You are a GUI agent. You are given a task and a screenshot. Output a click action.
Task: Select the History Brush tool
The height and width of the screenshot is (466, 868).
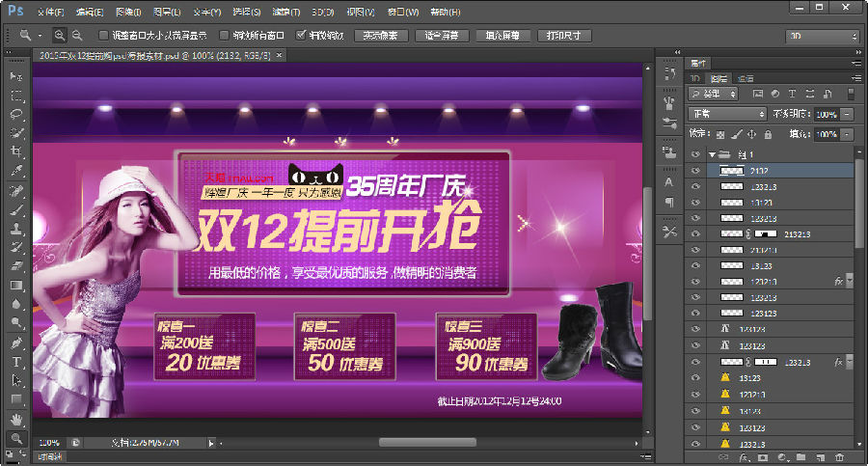(x=16, y=248)
